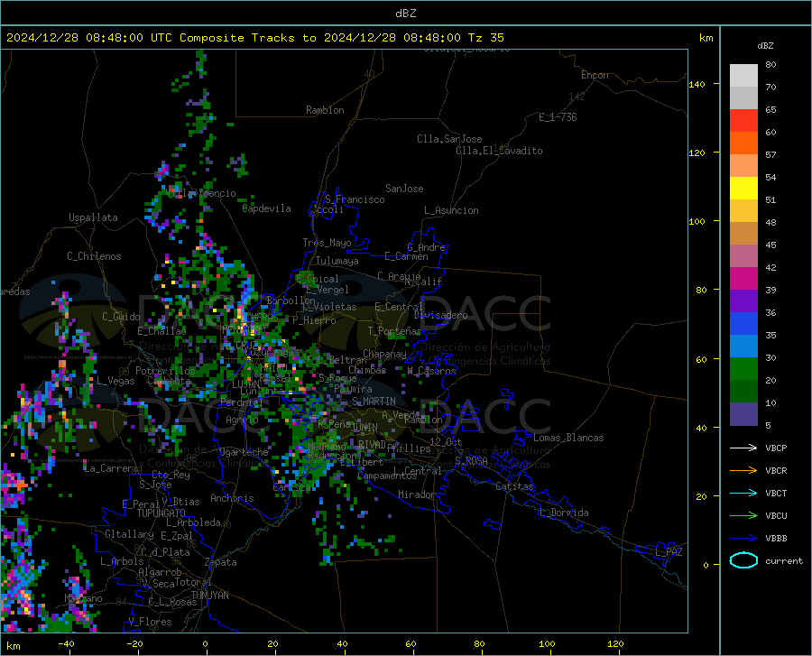Select the light gray 70-80 dBZ swatch
Viewport: 812px width, 656px height.
click(x=743, y=76)
